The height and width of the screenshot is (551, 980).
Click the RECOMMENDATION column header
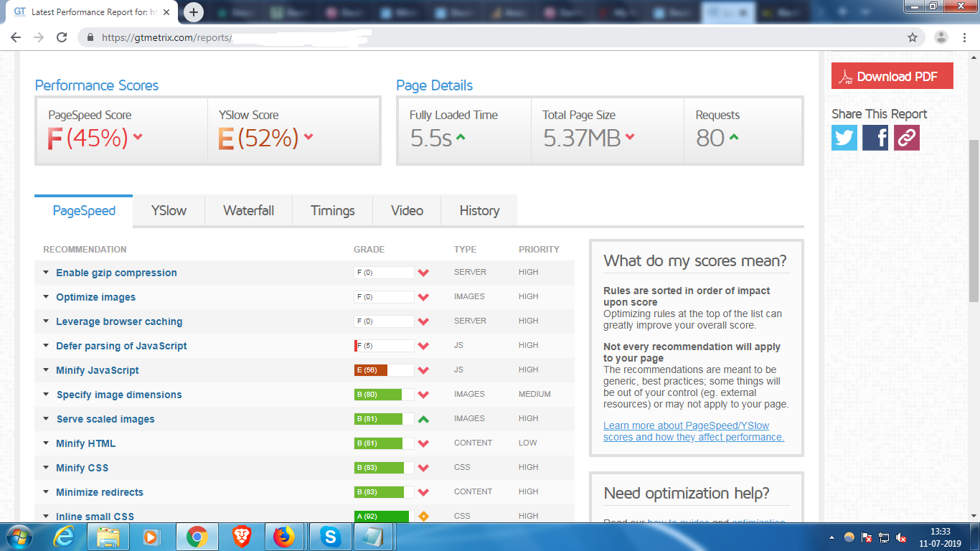pyautogui.click(x=85, y=250)
